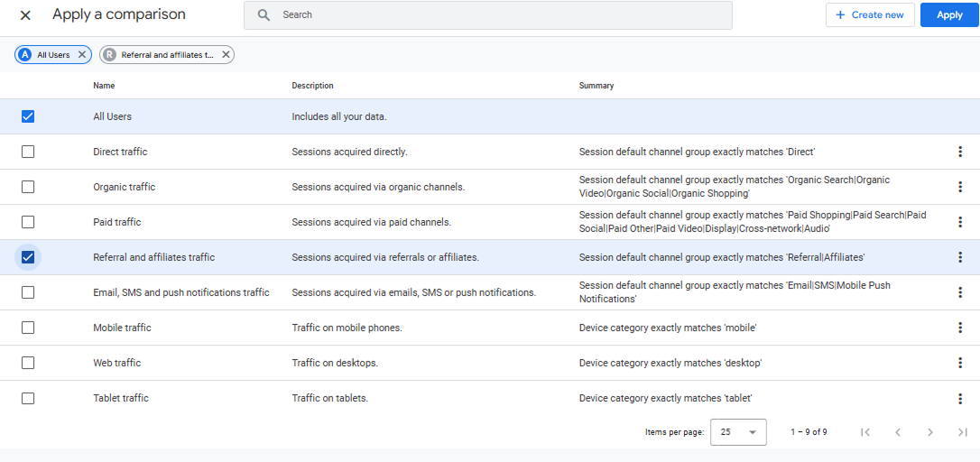Open more options for Direct traffic
Viewport: 980px width, 462px height.
coord(960,152)
